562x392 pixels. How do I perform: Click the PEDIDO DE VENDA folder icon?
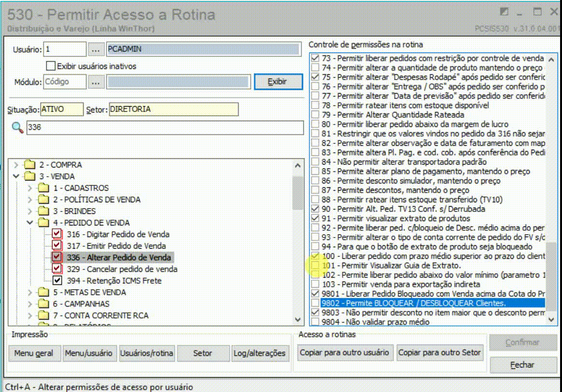(44, 223)
